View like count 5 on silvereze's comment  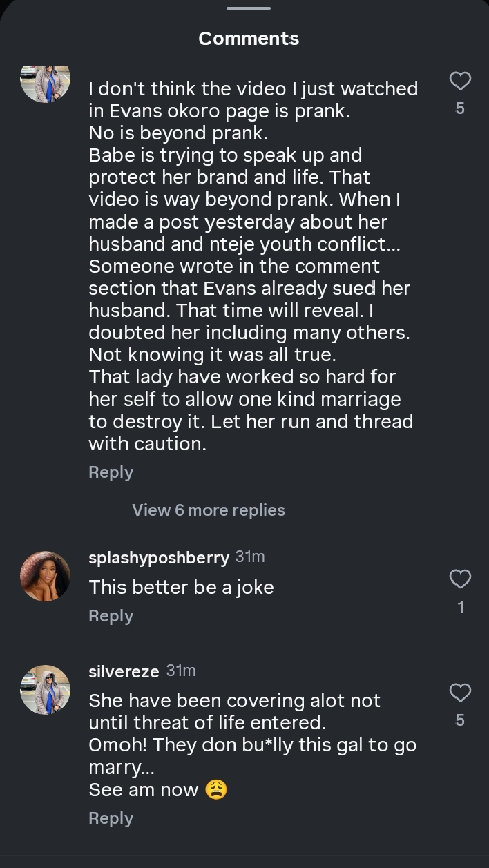(x=460, y=720)
